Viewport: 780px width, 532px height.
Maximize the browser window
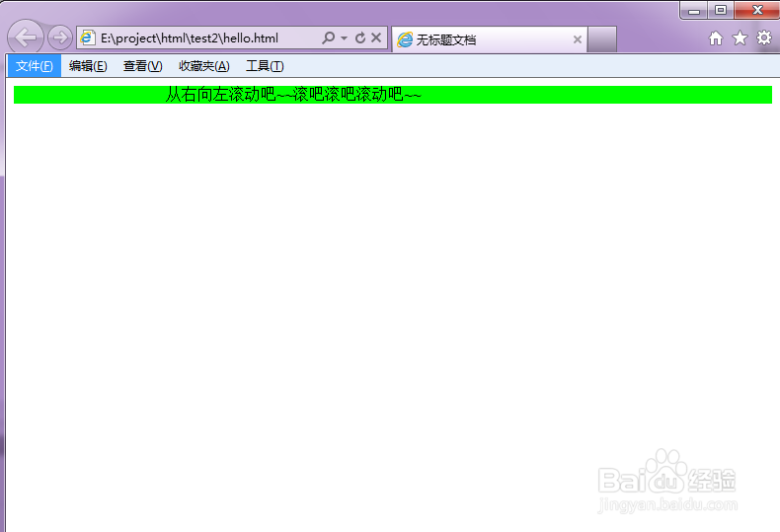coord(721,11)
